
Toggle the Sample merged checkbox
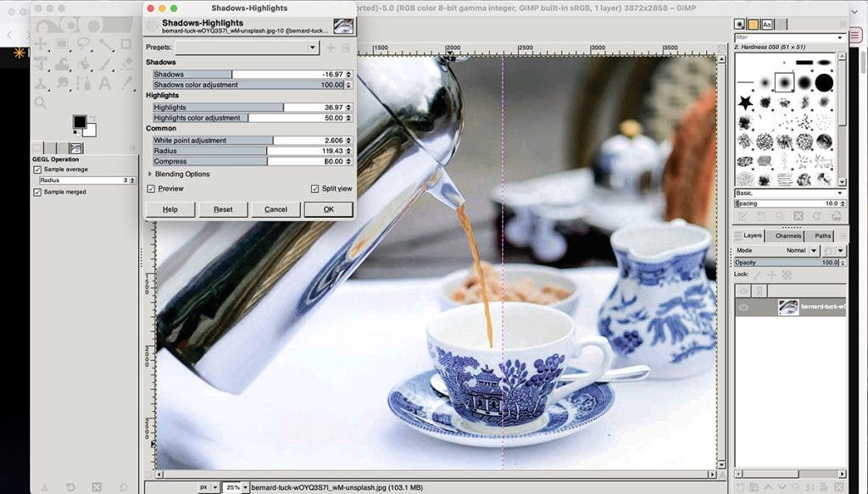click(x=37, y=192)
